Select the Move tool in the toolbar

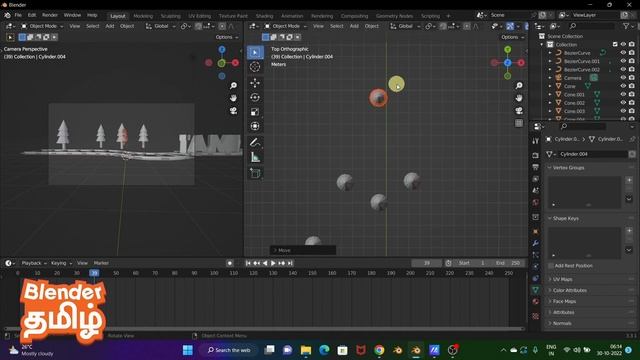tap(255, 83)
